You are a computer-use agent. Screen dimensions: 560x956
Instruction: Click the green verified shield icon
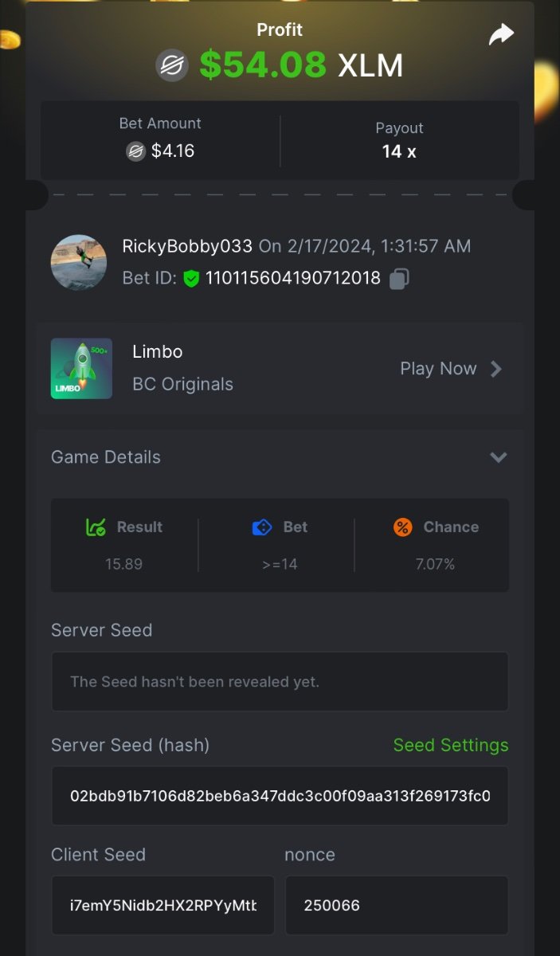(x=191, y=278)
